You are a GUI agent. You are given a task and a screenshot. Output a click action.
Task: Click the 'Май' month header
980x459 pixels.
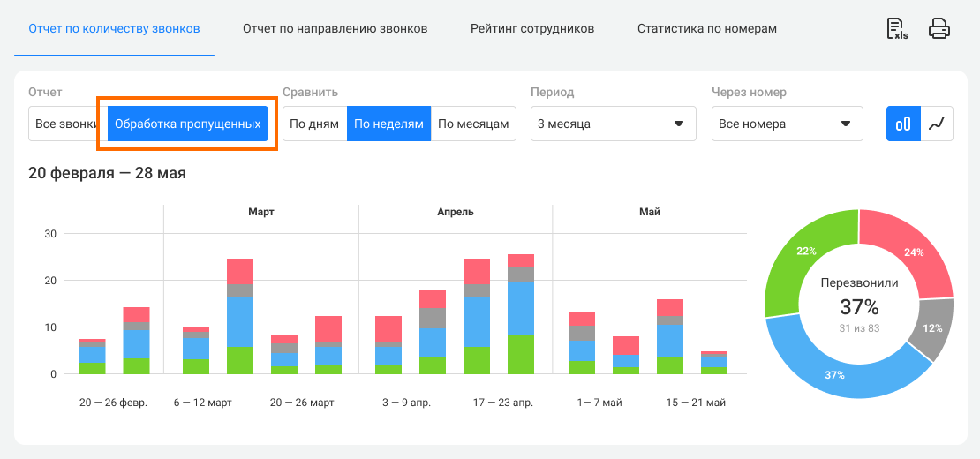click(650, 213)
